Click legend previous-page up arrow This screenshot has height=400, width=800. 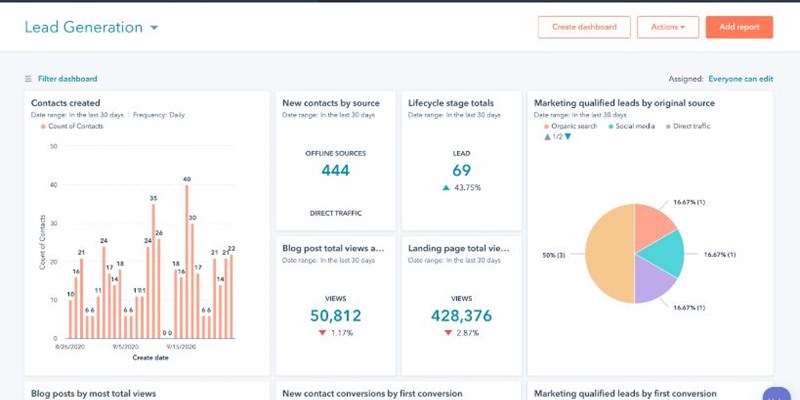tap(546, 137)
